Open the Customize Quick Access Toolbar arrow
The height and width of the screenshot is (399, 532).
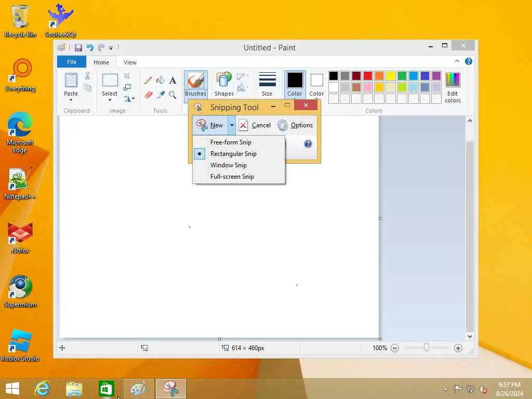111,48
